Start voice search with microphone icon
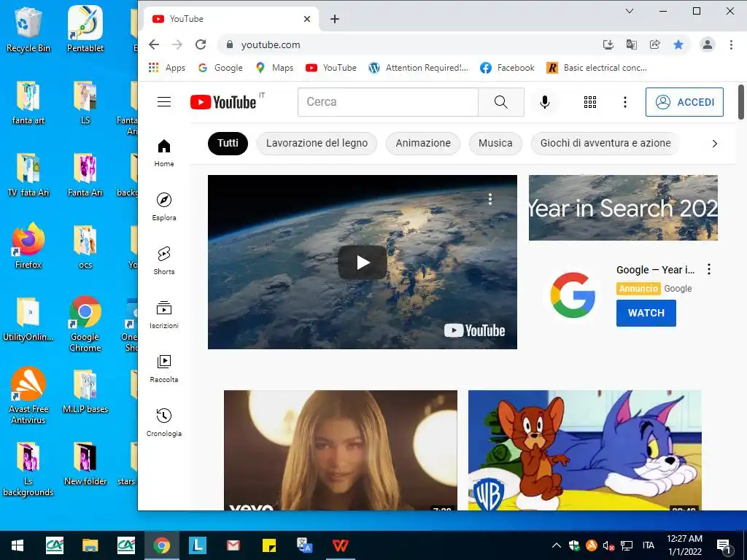The height and width of the screenshot is (560, 747). pos(544,102)
